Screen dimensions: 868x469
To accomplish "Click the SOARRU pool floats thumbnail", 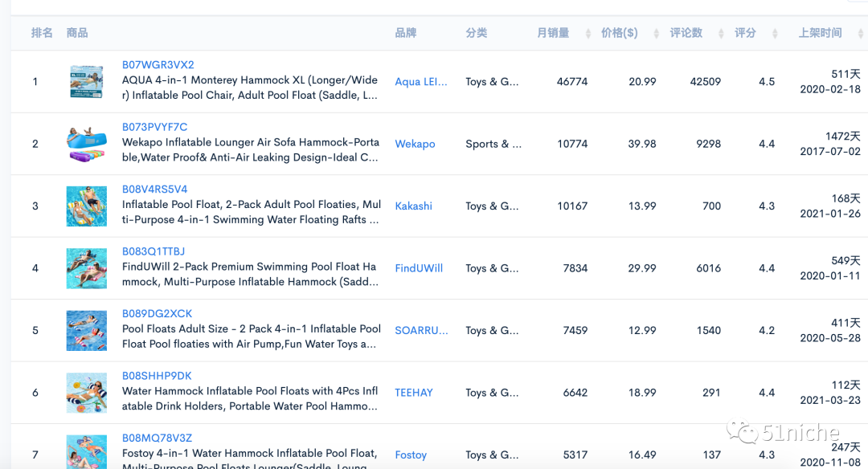I will [x=86, y=331].
